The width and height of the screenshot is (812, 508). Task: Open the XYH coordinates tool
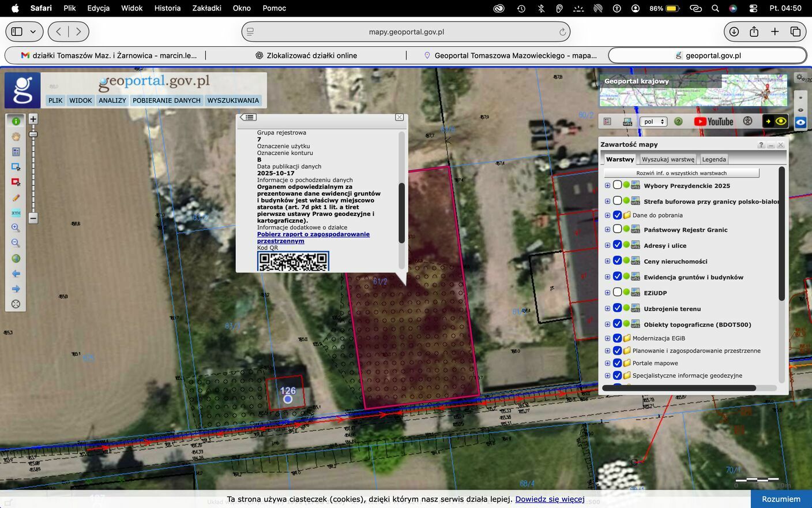16,213
